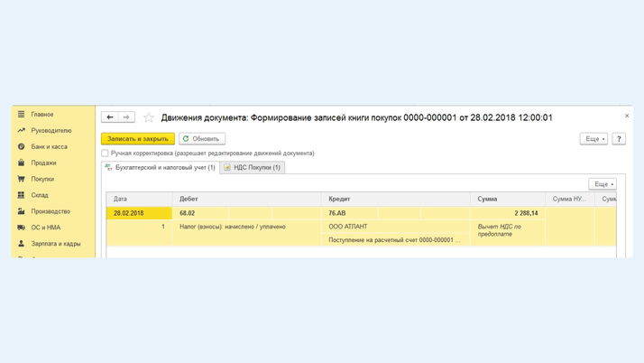Click the Склад grid icon
The width and height of the screenshot is (644, 363).
click(21, 195)
